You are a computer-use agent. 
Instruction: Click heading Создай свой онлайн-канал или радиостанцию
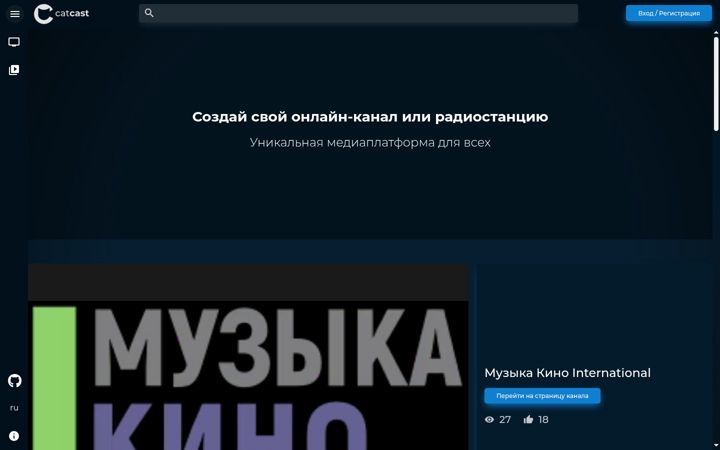tap(370, 117)
